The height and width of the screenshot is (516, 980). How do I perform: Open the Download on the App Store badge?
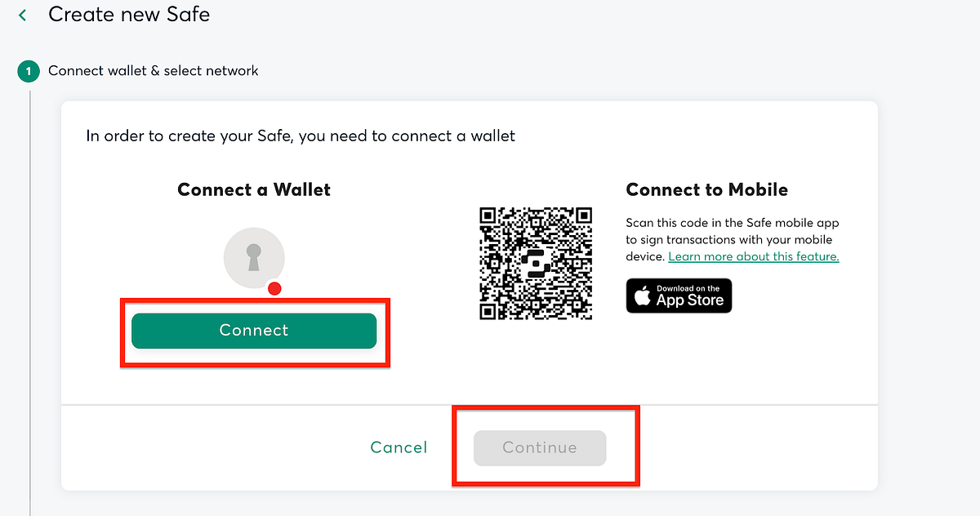679,296
